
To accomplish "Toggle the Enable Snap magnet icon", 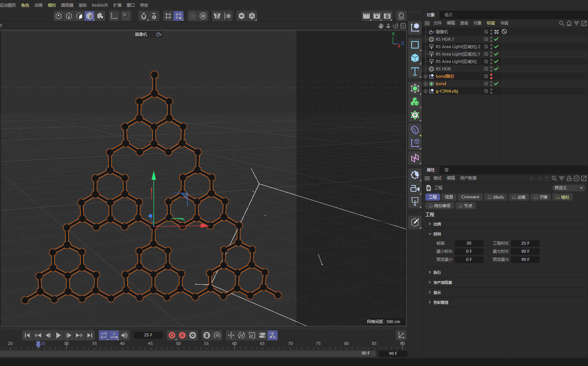I will click(x=144, y=16).
